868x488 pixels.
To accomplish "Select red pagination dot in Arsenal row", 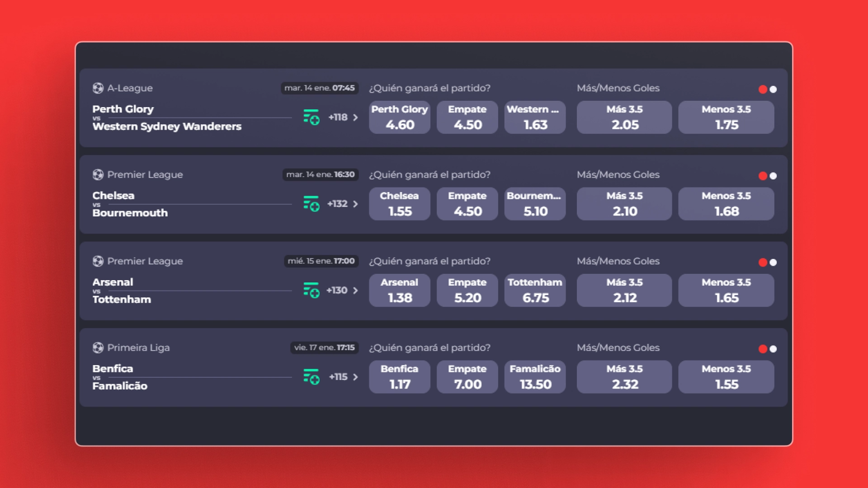I will pos(763,263).
